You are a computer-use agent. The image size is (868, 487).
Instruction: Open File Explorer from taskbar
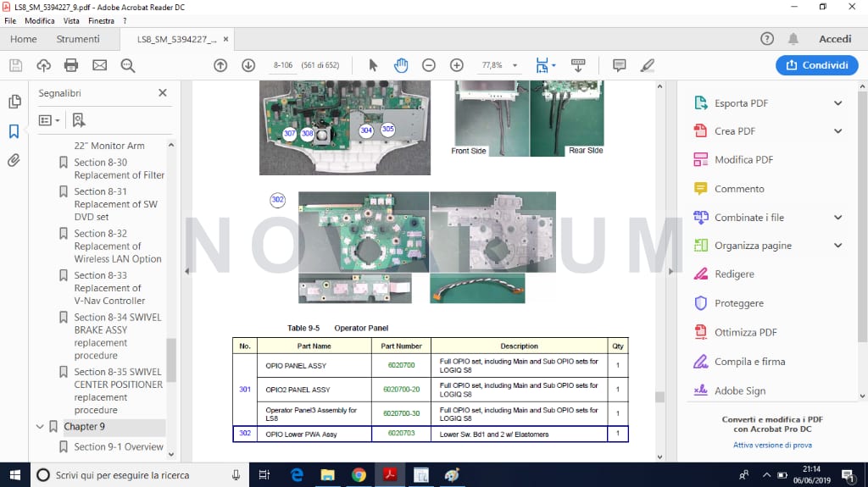pyautogui.click(x=328, y=475)
